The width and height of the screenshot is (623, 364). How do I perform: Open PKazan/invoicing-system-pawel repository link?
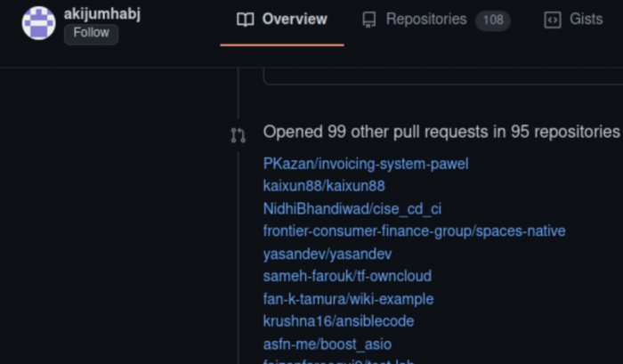(x=366, y=164)
